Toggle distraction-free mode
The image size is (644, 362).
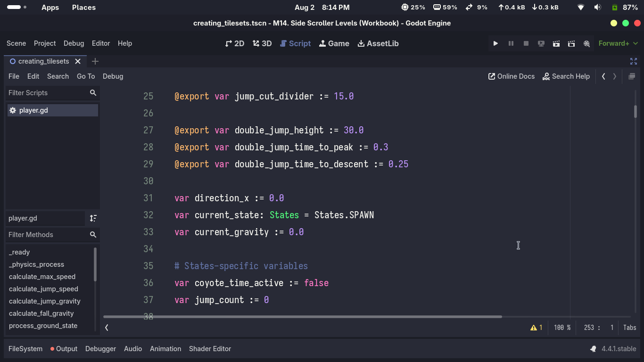634,61
